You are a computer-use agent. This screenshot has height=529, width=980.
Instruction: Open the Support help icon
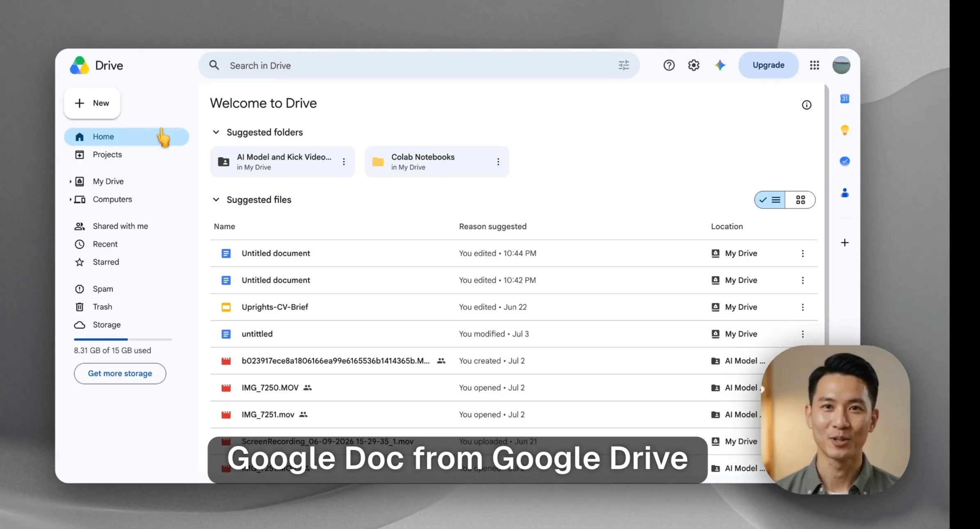[669, 65]
